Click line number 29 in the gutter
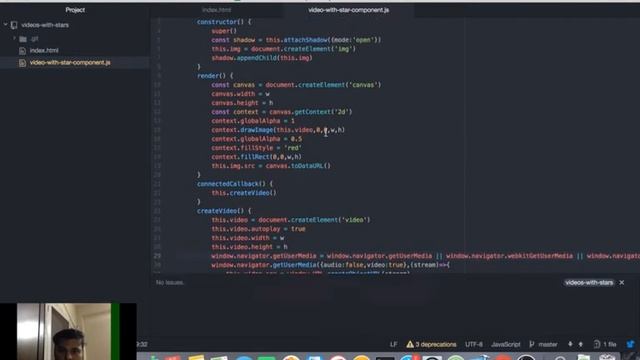 157,256
